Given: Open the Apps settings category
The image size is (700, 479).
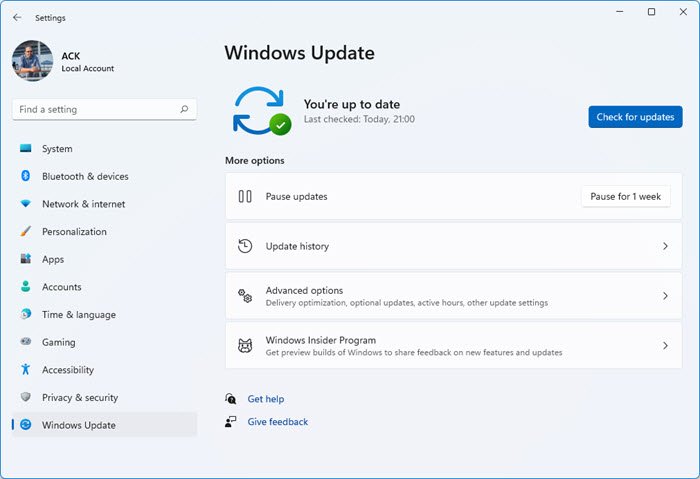Looking at the screenshot, I should click(x=52, y=259).
